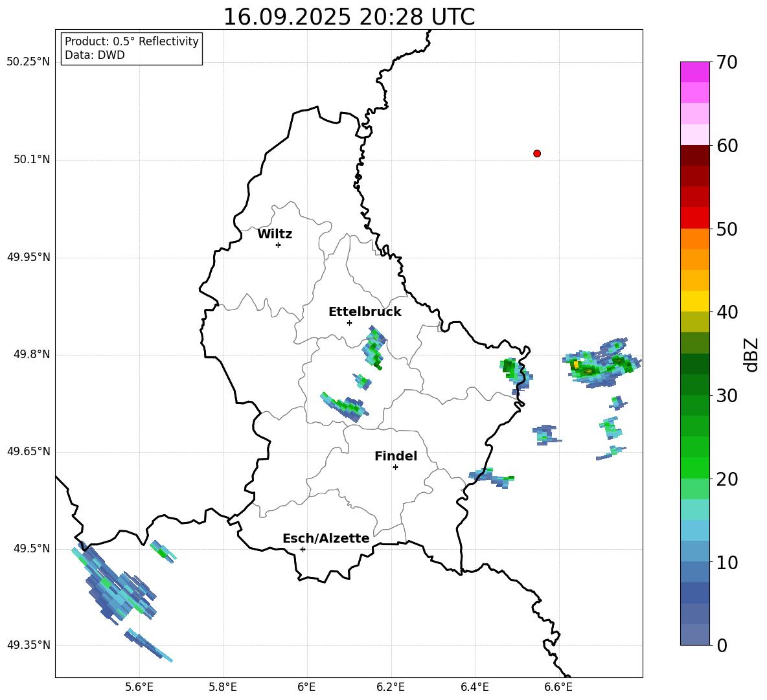Click the dBZ colorbar axis label
Viewport: 767px width, 700px height.
(752, 354)
